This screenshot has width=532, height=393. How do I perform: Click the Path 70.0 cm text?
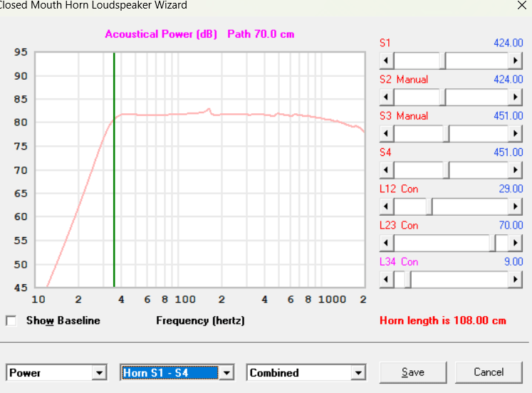point(261,34)
